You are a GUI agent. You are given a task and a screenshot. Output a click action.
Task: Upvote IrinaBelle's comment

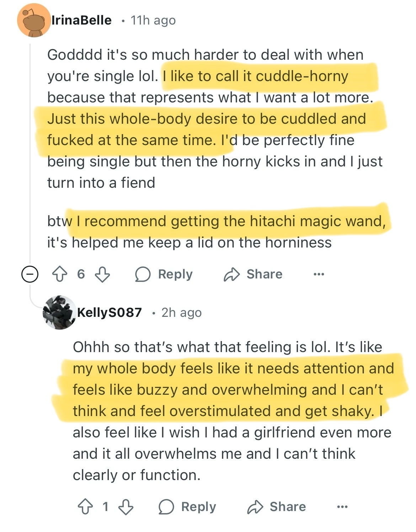tap(59, 275)
